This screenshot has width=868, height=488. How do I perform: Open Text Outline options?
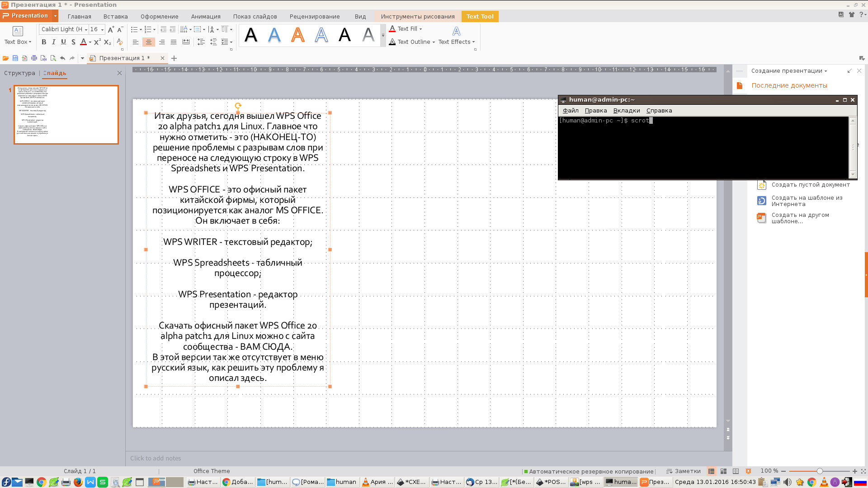(x=411, y=42)
